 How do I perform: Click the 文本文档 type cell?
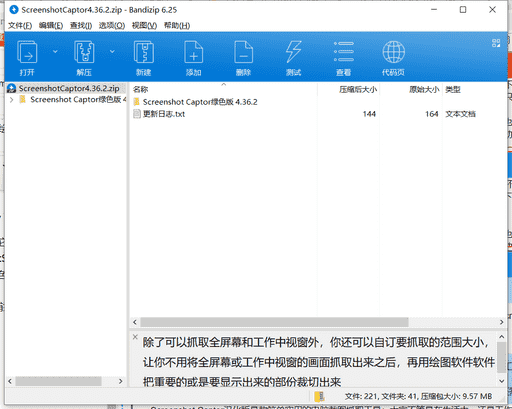pos(460,114)
